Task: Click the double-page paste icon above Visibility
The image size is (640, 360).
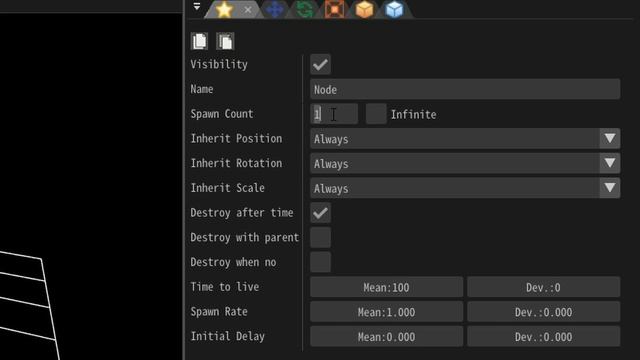Action: [x=225, y=41]
